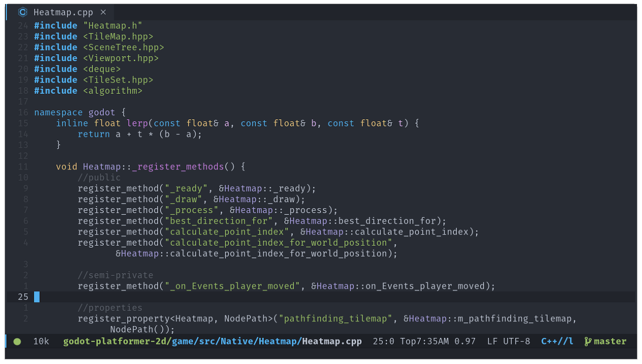Screen dimensions: 642x364
Task: Click the "_ready" string literal
Action: [x=186, y=189]
